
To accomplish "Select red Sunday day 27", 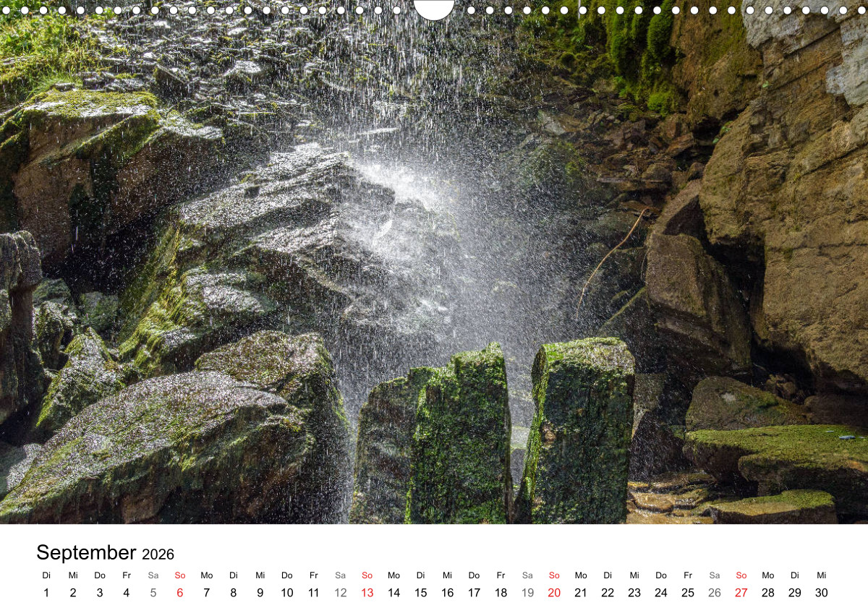I will click(x=741, y=593).
